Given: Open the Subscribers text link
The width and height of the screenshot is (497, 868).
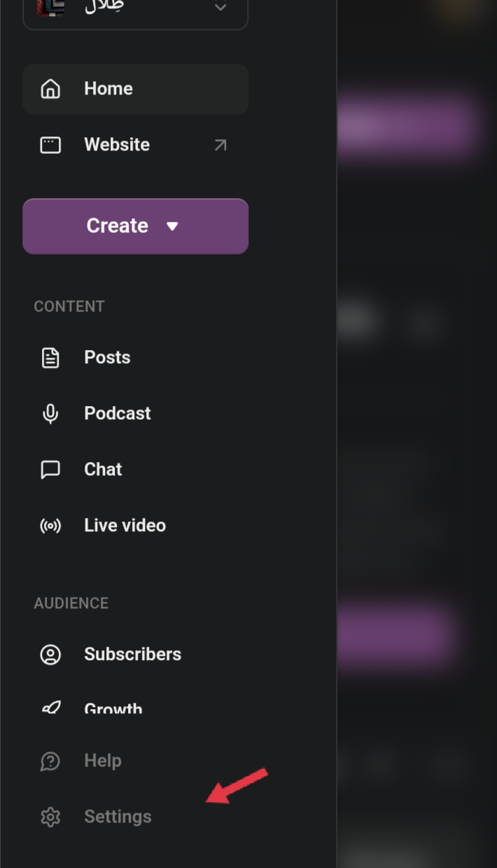Looking at the screenshot, I should click(133, 654).
